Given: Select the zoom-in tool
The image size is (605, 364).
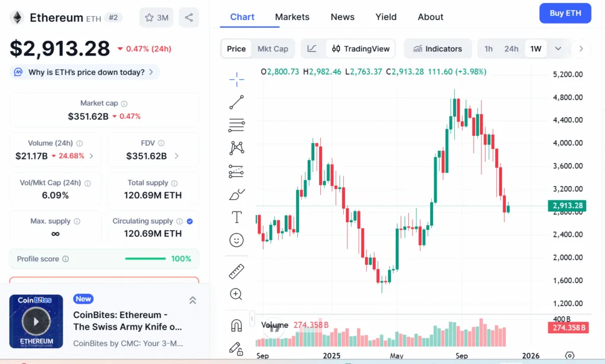Looking at the screenshot, I should 236,294.
